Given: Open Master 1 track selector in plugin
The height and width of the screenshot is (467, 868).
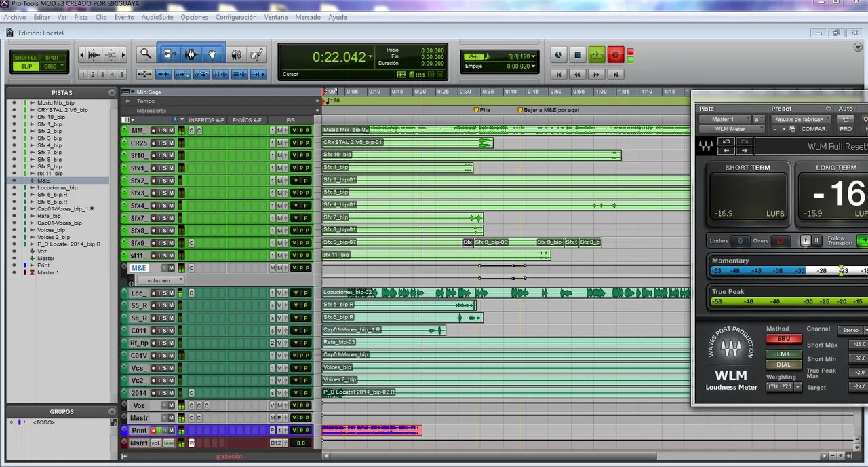Looking at the screenshot, I should point(725,119).
